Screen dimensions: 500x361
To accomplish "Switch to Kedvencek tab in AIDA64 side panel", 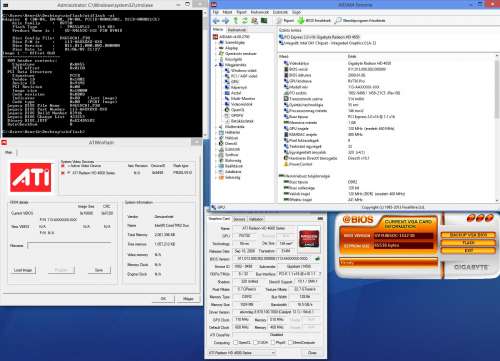I will 237,30.
